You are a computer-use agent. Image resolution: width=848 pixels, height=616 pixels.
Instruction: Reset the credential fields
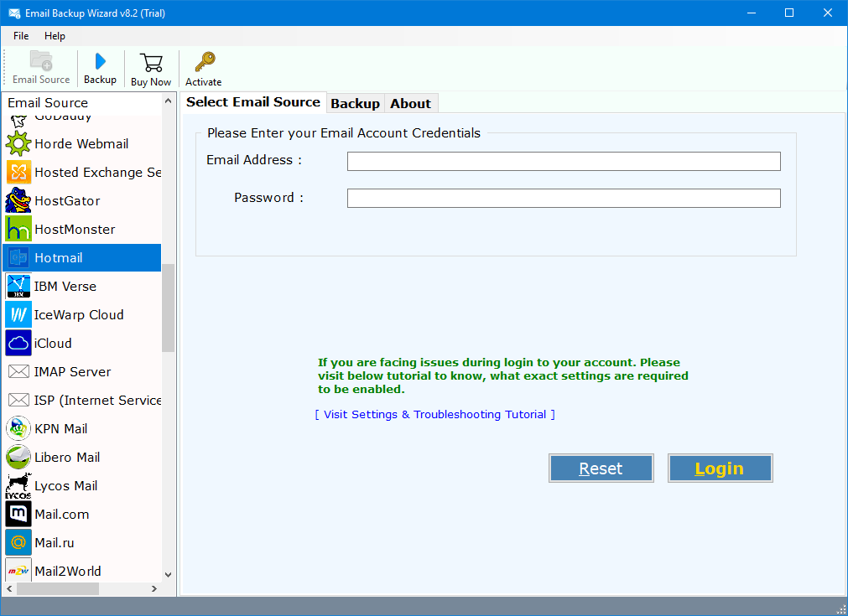[601, 468]
